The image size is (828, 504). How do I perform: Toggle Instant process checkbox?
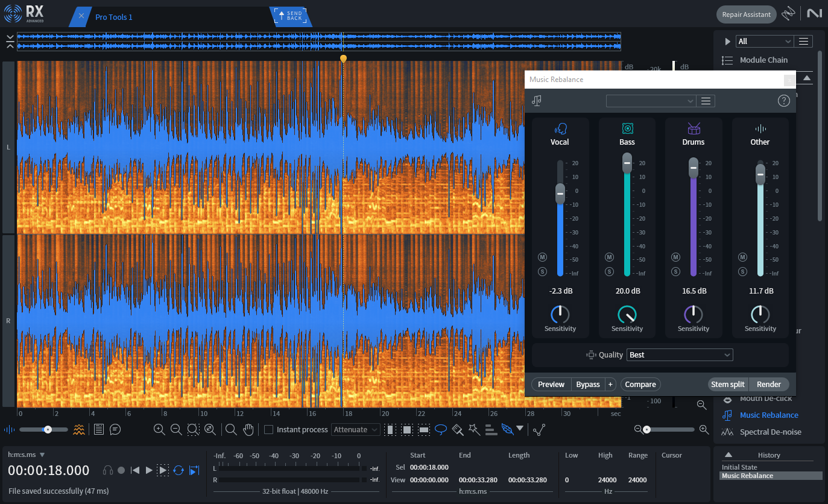(x=269, y=430)
